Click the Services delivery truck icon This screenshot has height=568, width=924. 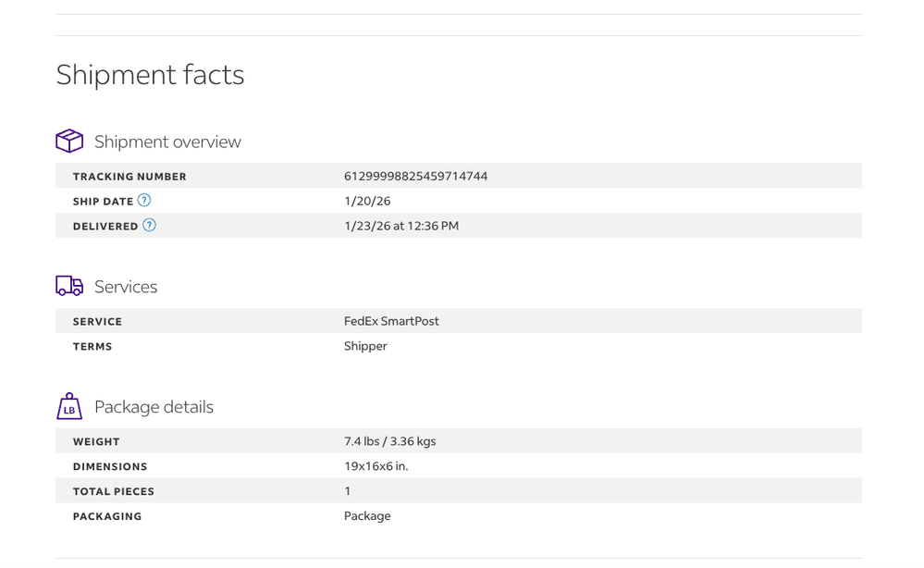coord(69,286)
